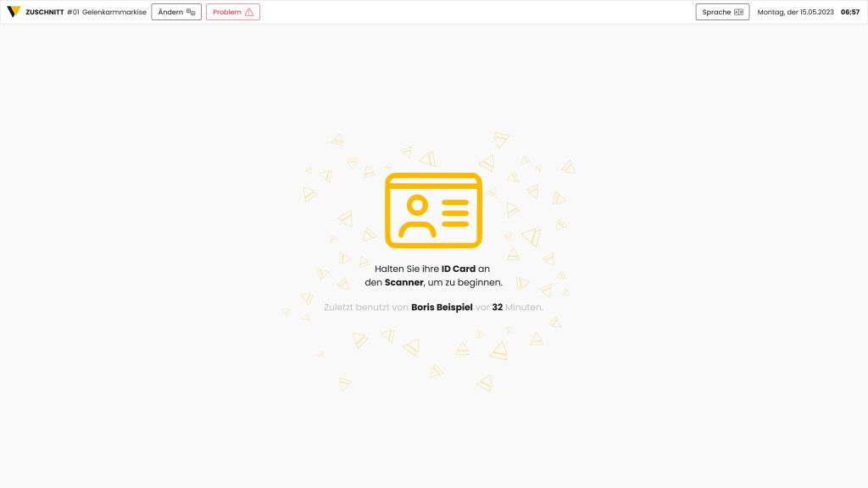868x488 pixels.
Task: Click the person silhouette on the ID card graphic
Action: [x=416, y=216]
